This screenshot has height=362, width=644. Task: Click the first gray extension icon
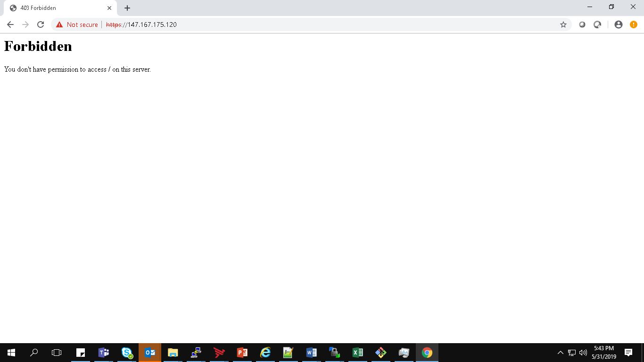(582, 25)
